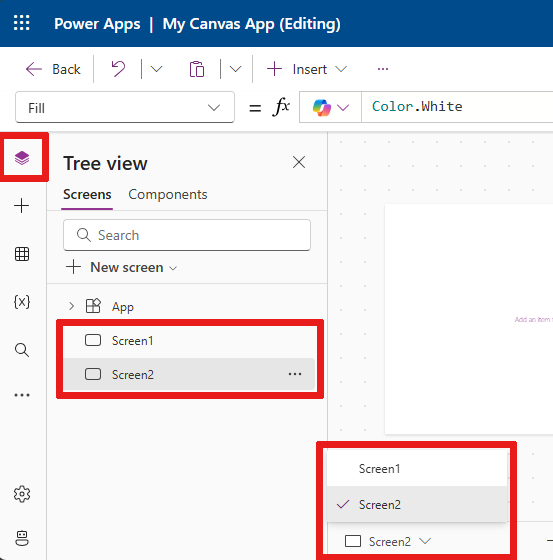Select App in the tree
This screenshot has width=553, height=560.
tap(123, 307)
